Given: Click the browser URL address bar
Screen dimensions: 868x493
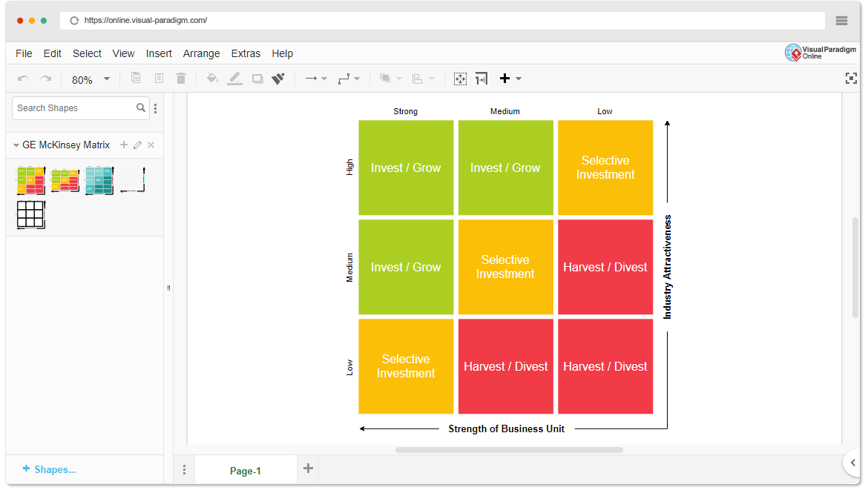Looking at the screenshot, I should 442,21.
